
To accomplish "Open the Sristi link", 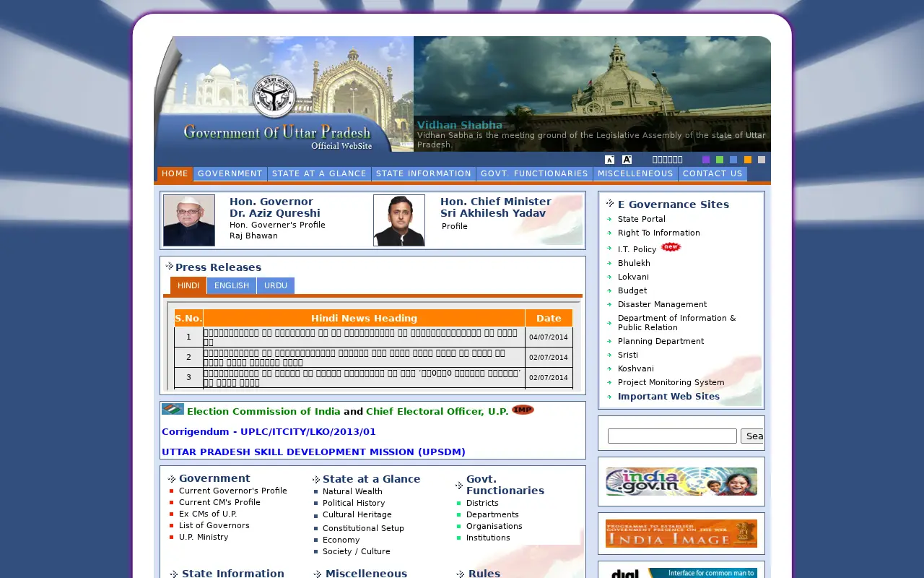I will tap(628, 355).
